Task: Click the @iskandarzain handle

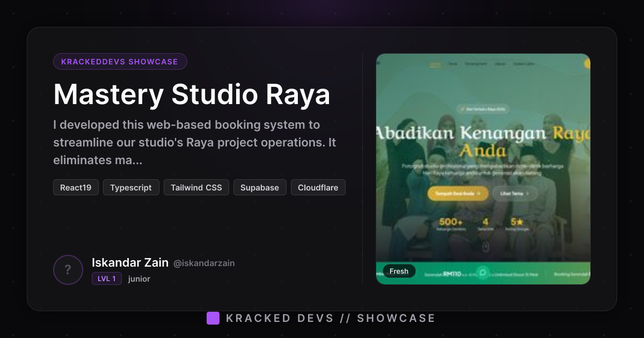Action: pyautogui.click(x=204, y=263)
